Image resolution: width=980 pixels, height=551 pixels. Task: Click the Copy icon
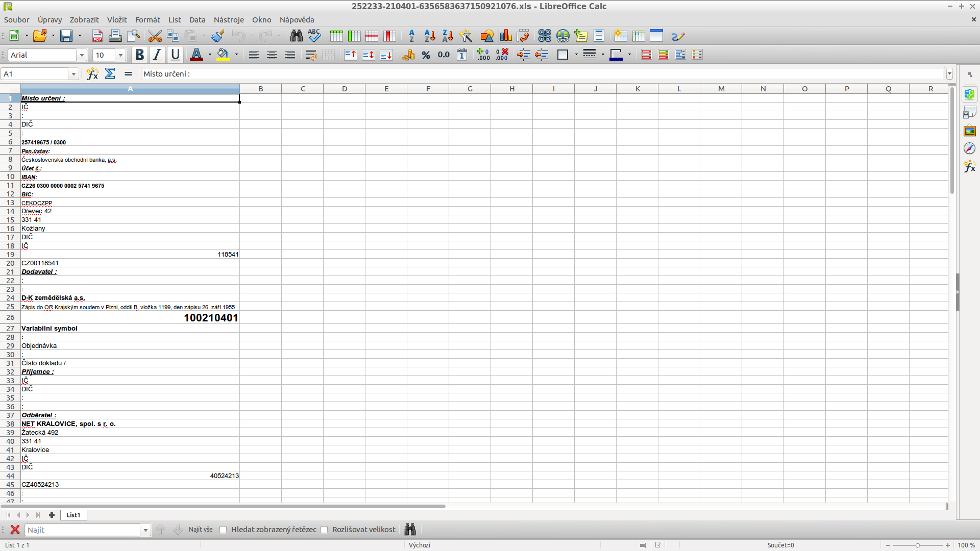pos(173,36)
